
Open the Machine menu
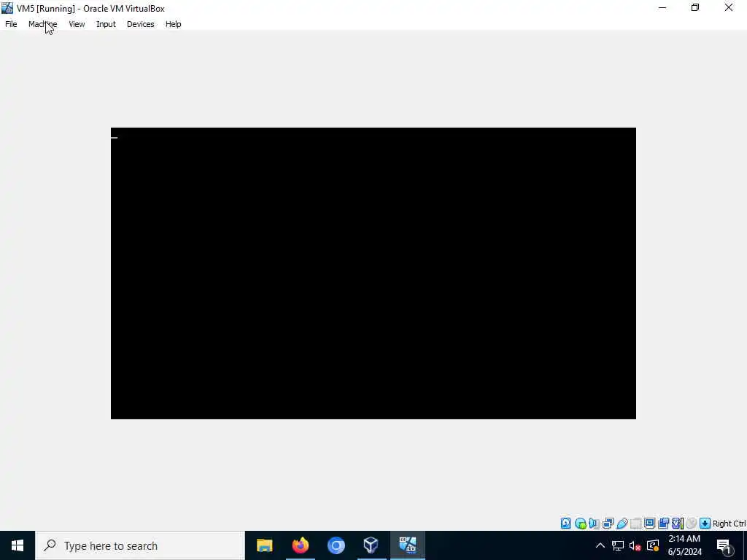click(x=42, y=24)
